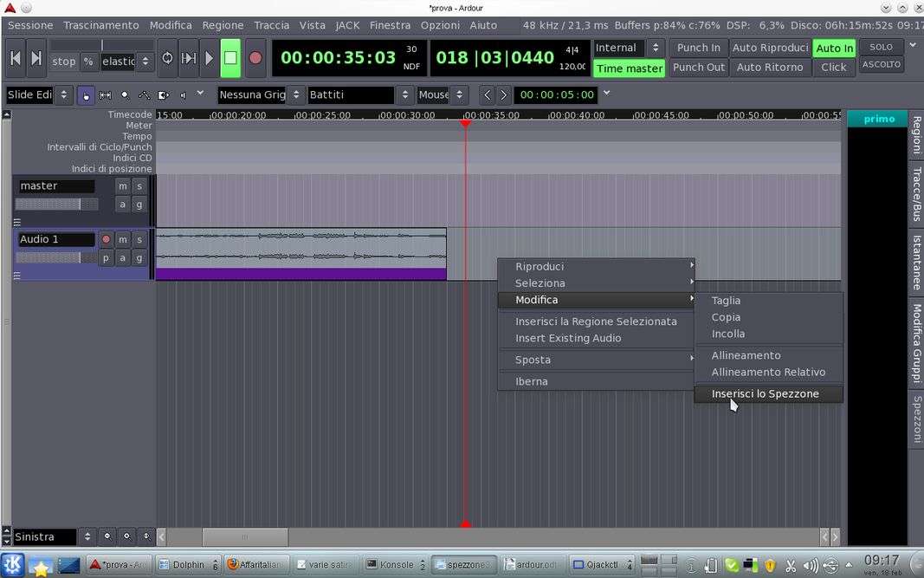Viewport: 924px width, 578px height.
Task: Arm recording on the Audio 1 track
Action: (x=107, y=239)
